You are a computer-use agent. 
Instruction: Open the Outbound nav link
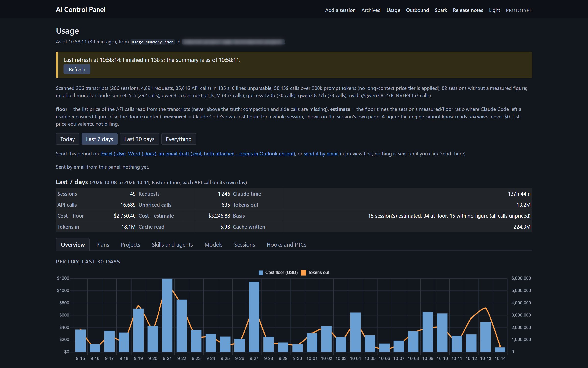coord(417,10)
